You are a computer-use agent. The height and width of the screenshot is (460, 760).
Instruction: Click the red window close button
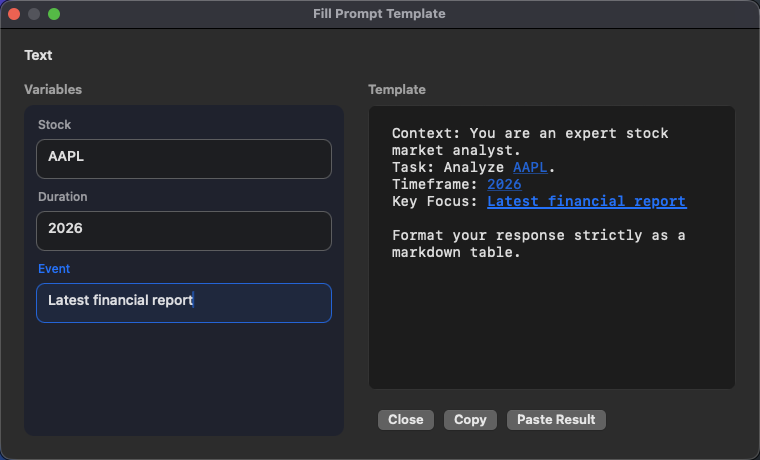tap(14, 14)
